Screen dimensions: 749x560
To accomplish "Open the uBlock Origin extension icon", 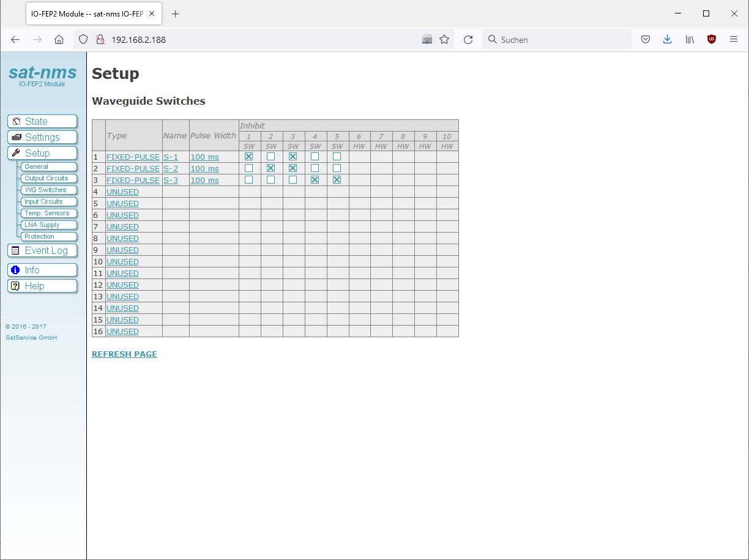I will pos(711,40).
